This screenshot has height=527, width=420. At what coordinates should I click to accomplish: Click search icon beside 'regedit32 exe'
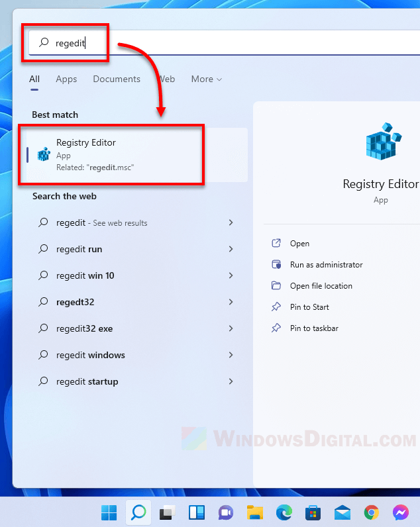click(43, 328)
